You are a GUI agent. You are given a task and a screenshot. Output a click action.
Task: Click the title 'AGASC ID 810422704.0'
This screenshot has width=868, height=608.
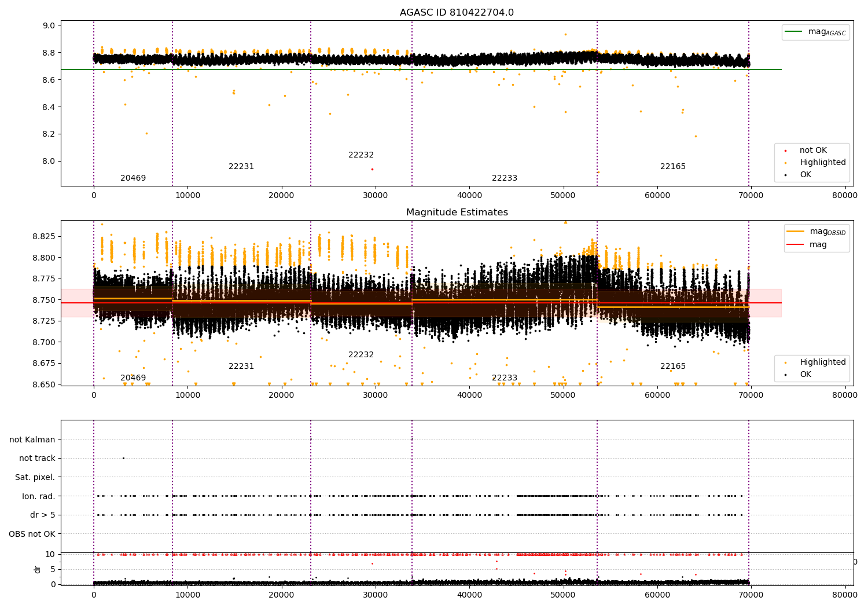[457, 13]
